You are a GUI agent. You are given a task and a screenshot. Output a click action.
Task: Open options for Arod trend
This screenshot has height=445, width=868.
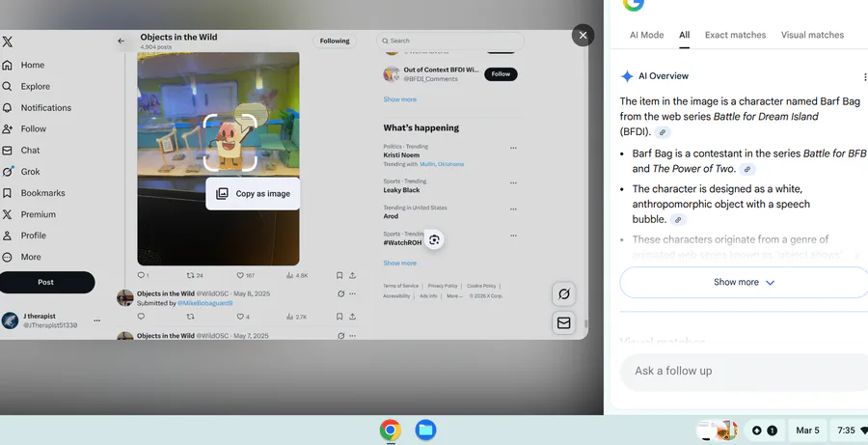coord(513,209)
